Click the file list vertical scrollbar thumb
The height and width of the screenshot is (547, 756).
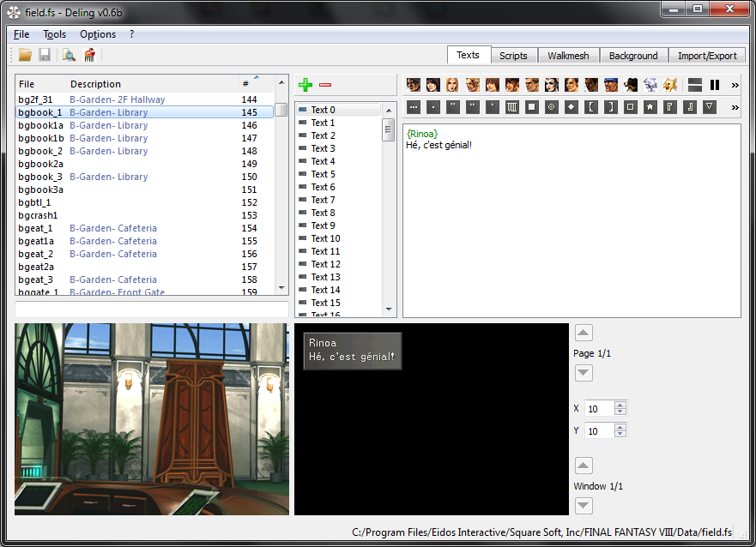[281, 109]
